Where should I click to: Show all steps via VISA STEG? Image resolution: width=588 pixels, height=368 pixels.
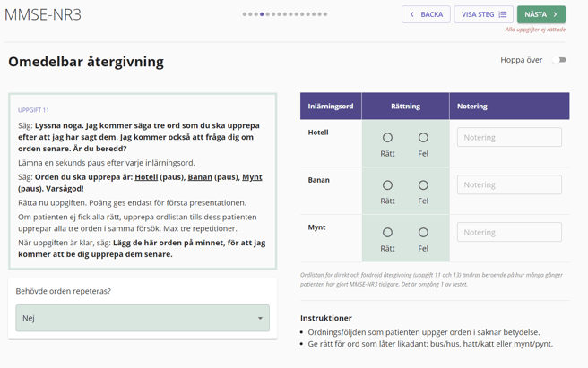tap(483, 14)
